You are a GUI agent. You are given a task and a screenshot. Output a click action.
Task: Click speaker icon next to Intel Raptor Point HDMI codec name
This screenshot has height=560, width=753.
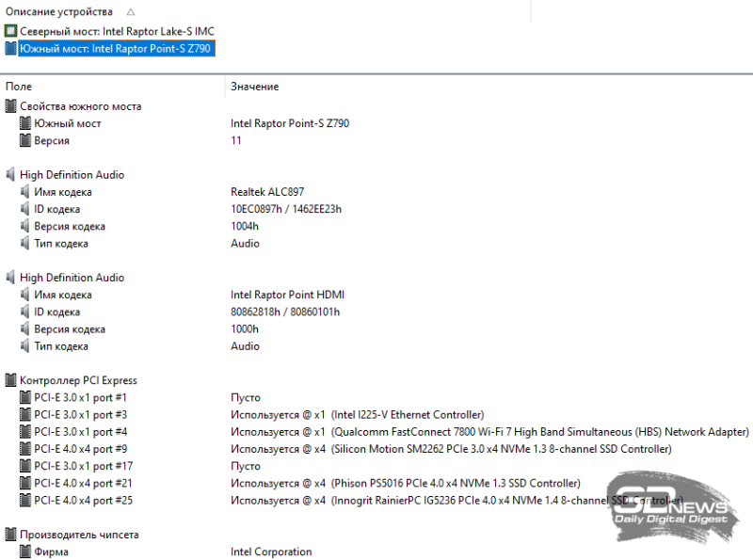point(25,295)
